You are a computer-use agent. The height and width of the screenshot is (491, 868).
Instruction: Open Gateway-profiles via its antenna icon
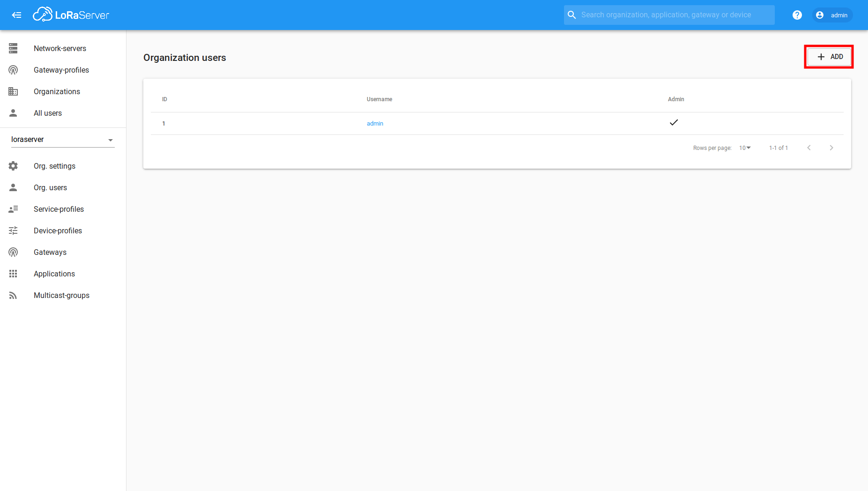(x=13, y=70)
